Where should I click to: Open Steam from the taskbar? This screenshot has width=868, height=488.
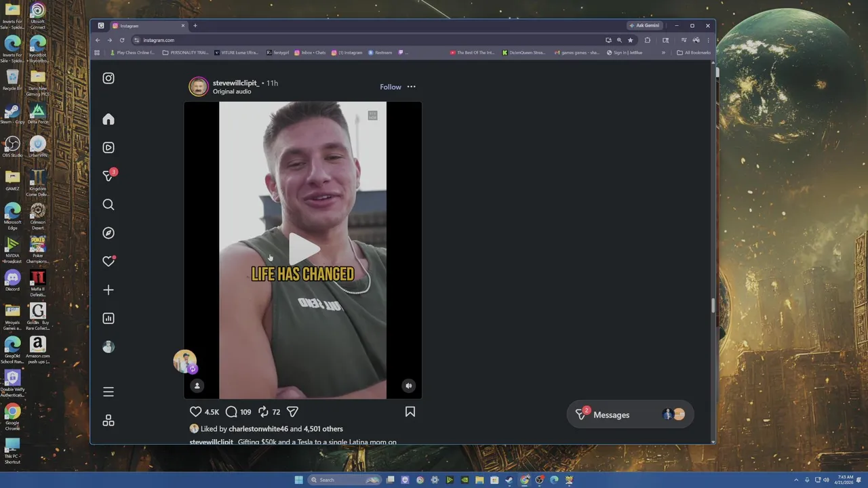pos(509,480)
